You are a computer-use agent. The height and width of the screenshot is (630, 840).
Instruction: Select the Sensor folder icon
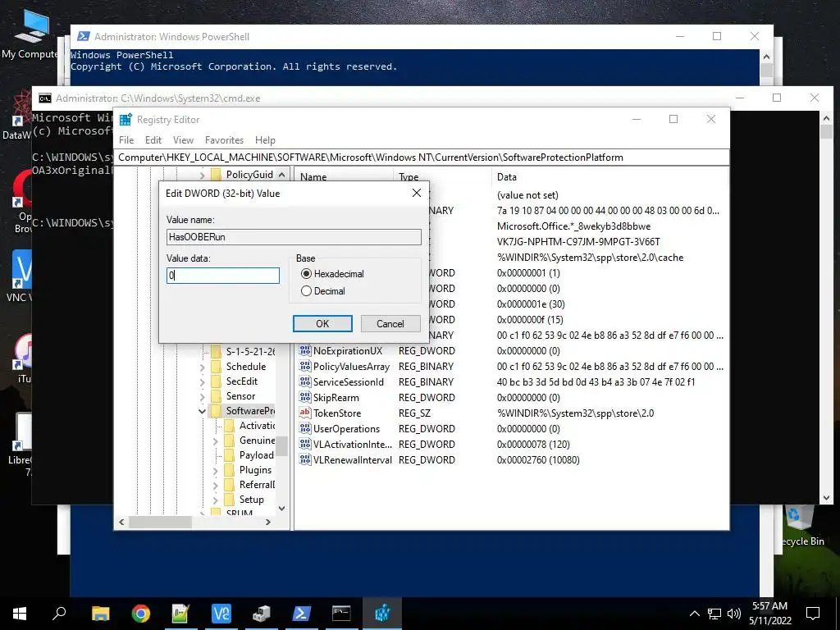tap(216, 396)
